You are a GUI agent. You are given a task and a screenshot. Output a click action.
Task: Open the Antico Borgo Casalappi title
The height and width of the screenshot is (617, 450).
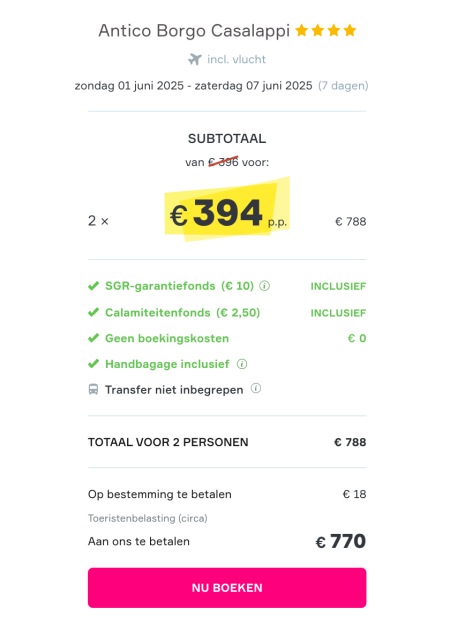[x=194, y=31]
